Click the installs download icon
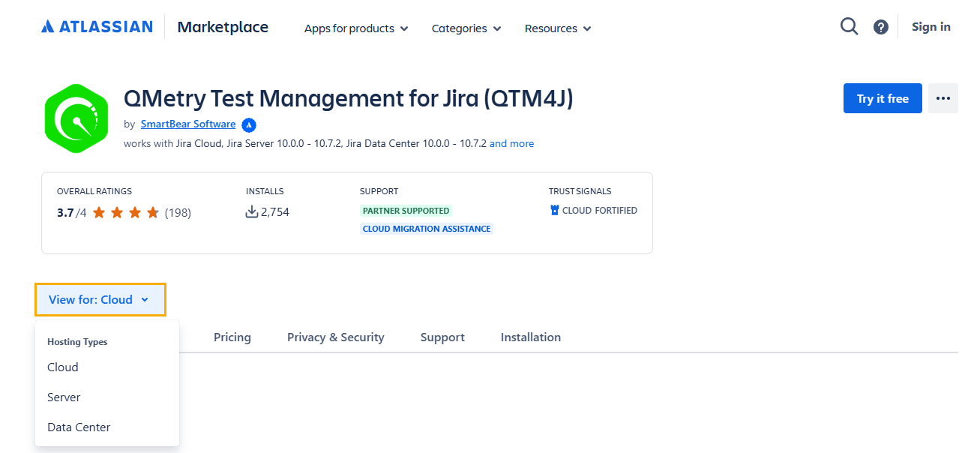 pyautogui.click(x=252, y=212)
